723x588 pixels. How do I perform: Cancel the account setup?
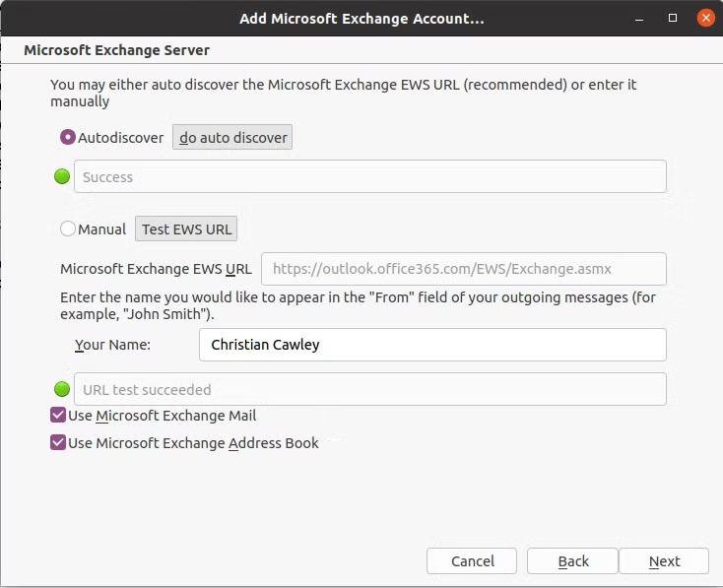(x=472, y=560)
